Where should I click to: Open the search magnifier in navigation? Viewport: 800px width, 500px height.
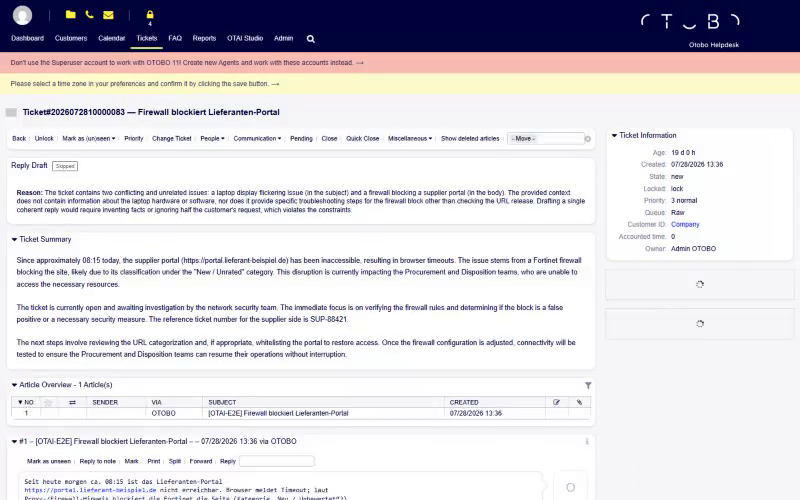click(310, 39)
